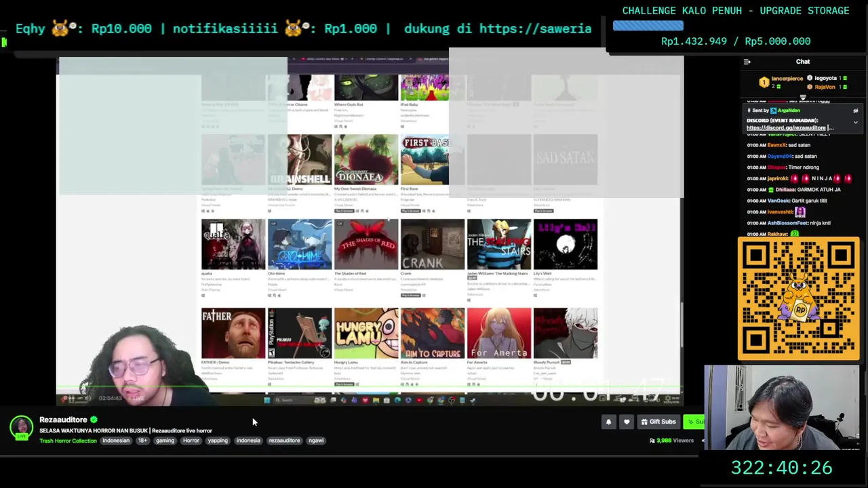Hide the pinned chat message
This screenshot has height=488, width=868.
tap(855, 110)
